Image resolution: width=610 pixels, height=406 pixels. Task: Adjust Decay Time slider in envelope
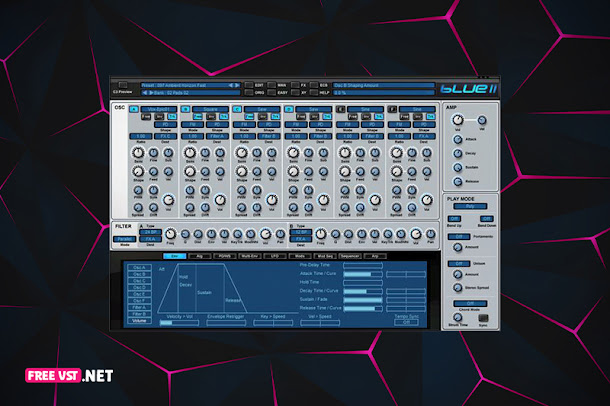point(363,291)
